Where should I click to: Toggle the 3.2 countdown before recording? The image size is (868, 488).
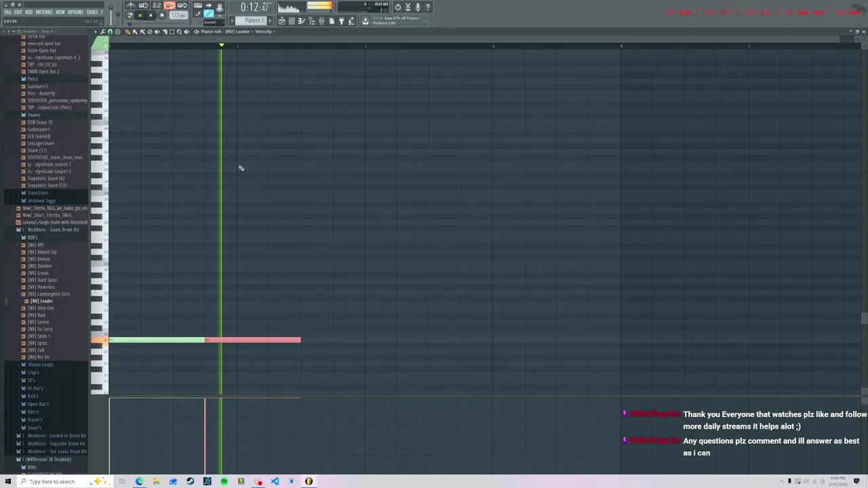(157, 5)
